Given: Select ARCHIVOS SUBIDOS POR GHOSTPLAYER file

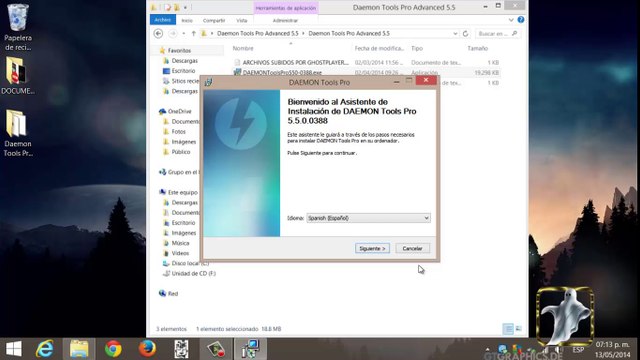Looking at the screenshot, I should [x=296, y=62].
